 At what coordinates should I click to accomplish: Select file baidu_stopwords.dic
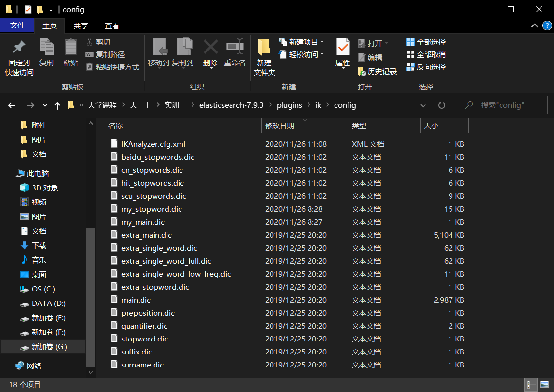157,157
